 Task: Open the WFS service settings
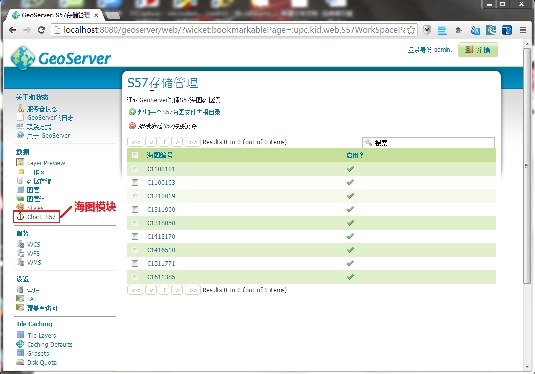click(33, 253)
